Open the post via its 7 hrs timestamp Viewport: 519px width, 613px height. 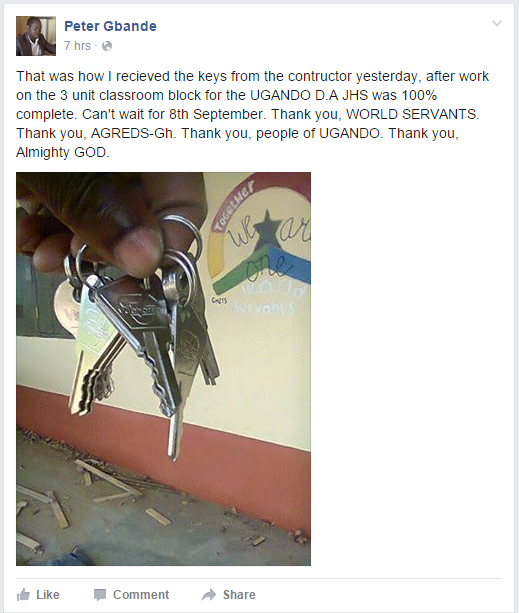tap(77, 46)
